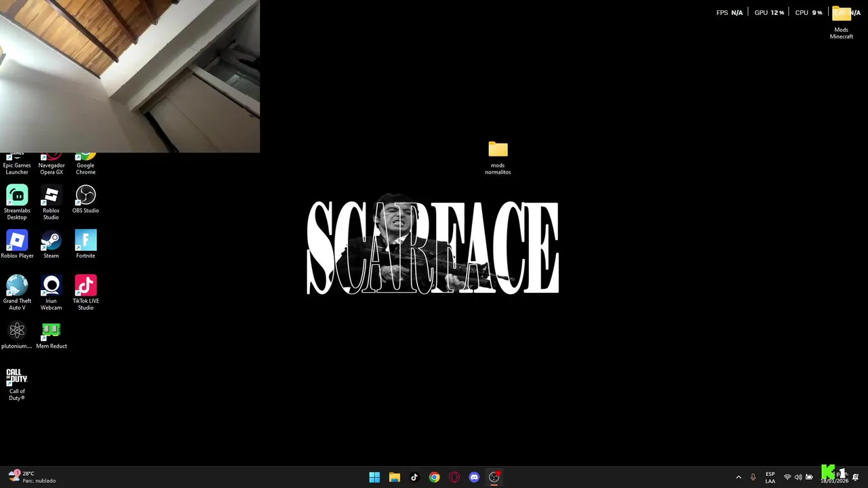Open the OBS Studio desktop shortcut
The height and width of the screenshot is (488, 868).
point(85,199)
